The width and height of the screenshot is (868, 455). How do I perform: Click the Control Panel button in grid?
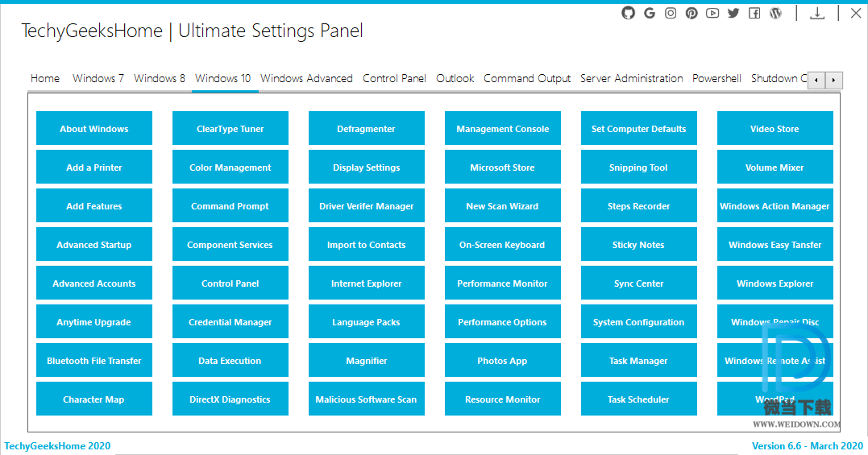pyautogui.click(x=230, y=283)
